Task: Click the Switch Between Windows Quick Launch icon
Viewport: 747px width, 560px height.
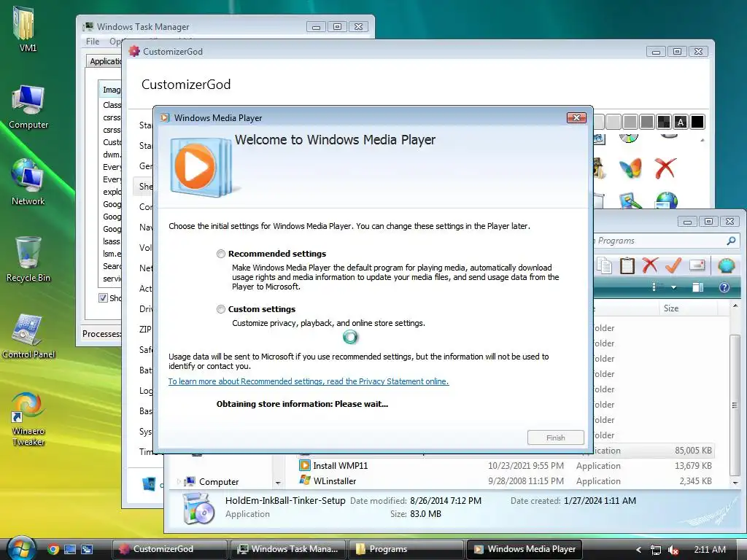Action: [88, 549]
